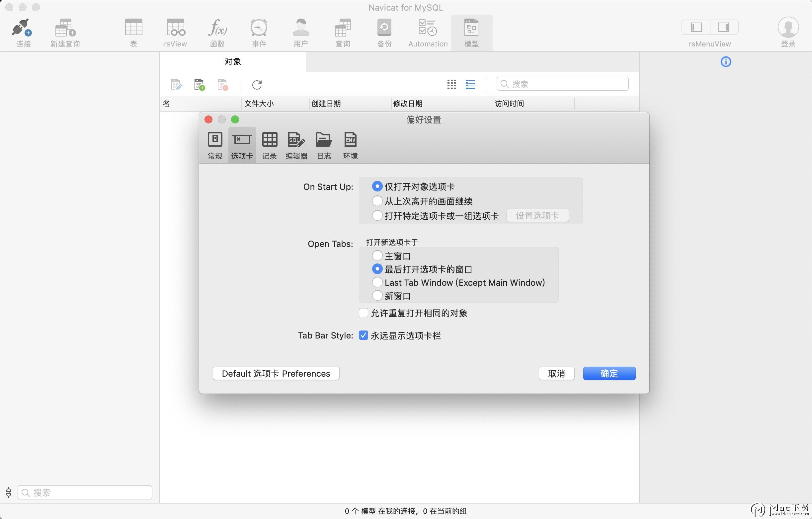Click the 设置选项卡 button

537,215
